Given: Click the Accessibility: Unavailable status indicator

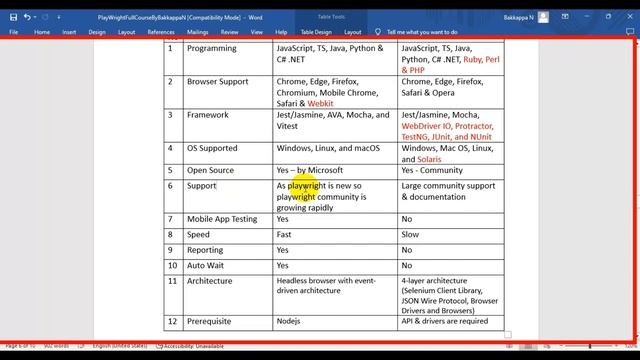Looking at the screenshot, I should pyautogui.click(x=190, y=346).
